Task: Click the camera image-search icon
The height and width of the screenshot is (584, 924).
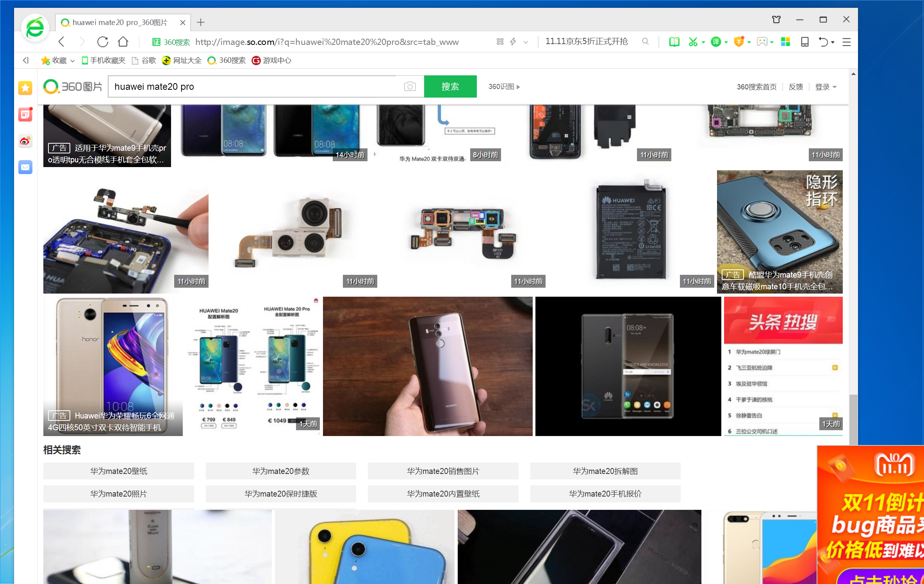Action: [x=410, y=86]
